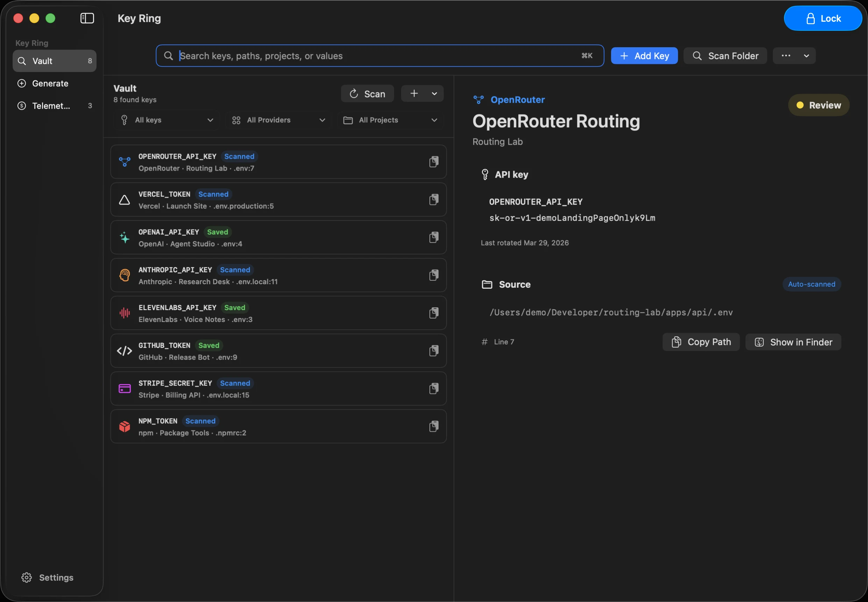Click the Review status badge
This screenshot has height=602, width=868.
819,105
